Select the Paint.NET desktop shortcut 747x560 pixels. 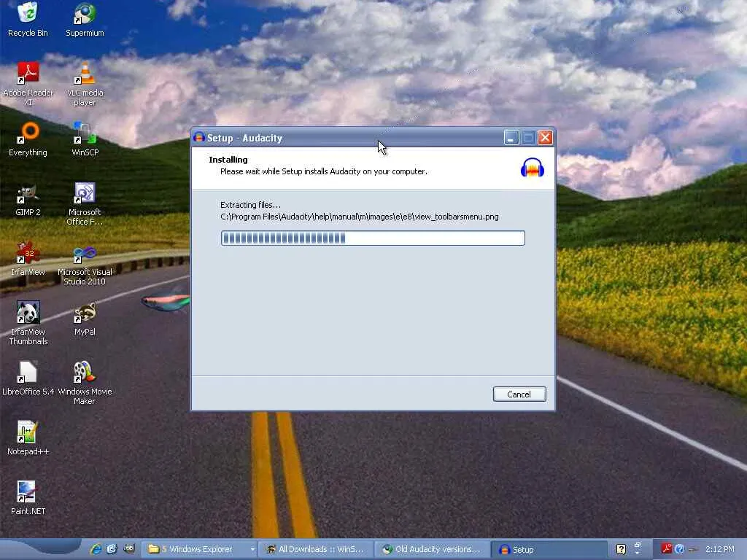[28, 499]
